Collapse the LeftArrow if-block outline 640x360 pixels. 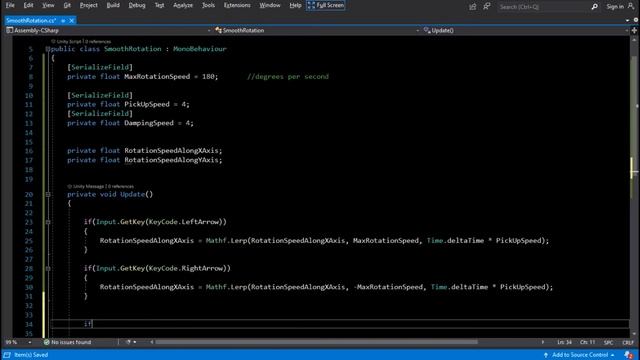click(48, 222)
